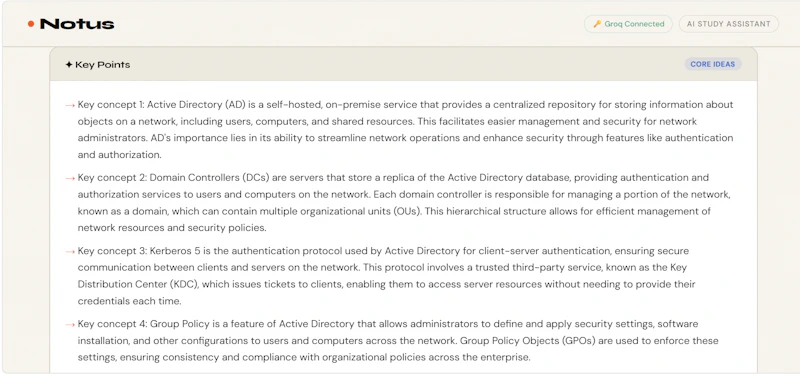Image resolution: width=800 pixels, height=374 pixels.
Task: Click the Notus logo
Action: coord(71,23)
